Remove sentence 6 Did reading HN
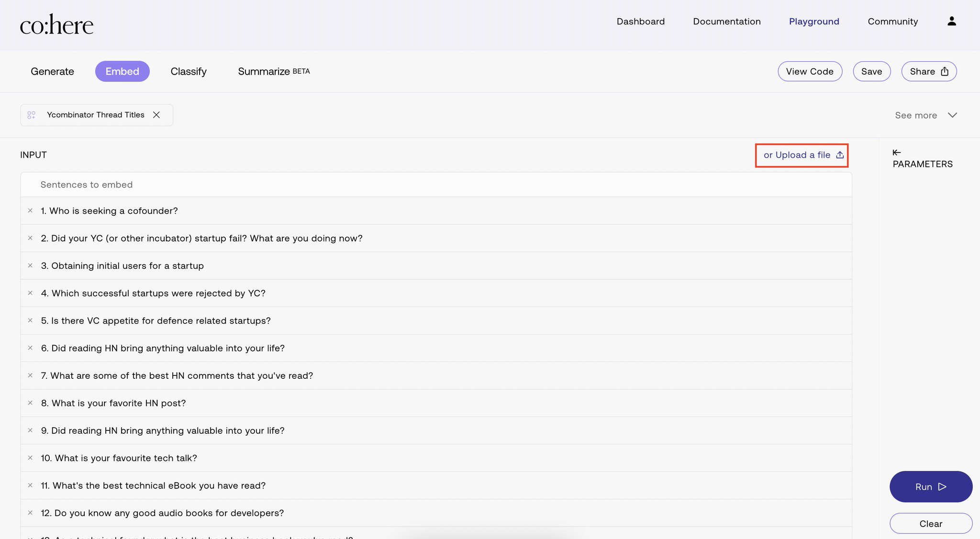Image resolution: width=980 pixels, height=539 pixels. tap(30, 348)
